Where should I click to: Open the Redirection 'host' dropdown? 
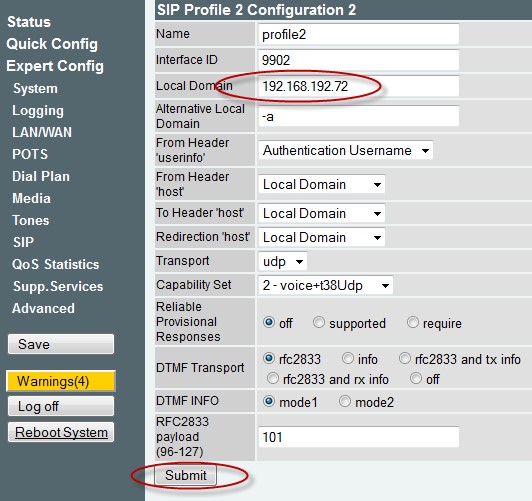point(321,237)
